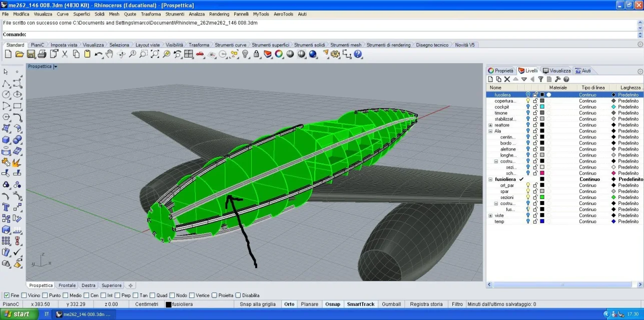644x320 pixels.
Task: Open the four-viewport layout icon
Action: pos(189,54)
